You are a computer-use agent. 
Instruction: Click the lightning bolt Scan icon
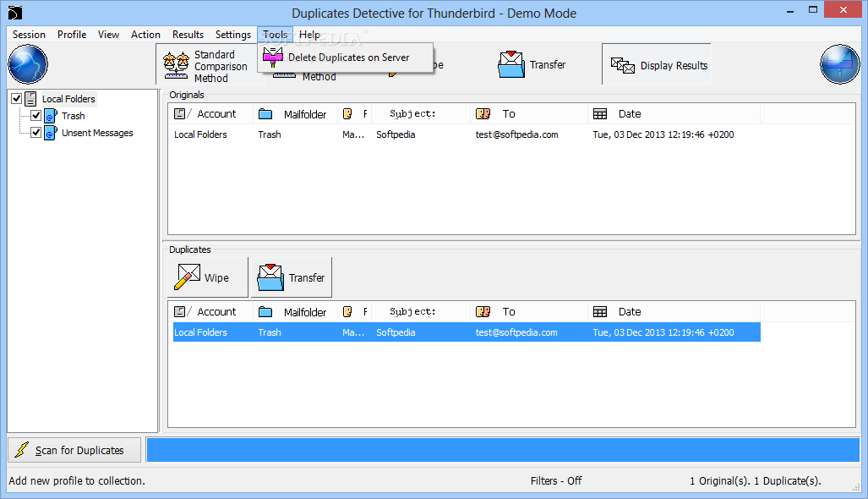pos(22,450)
